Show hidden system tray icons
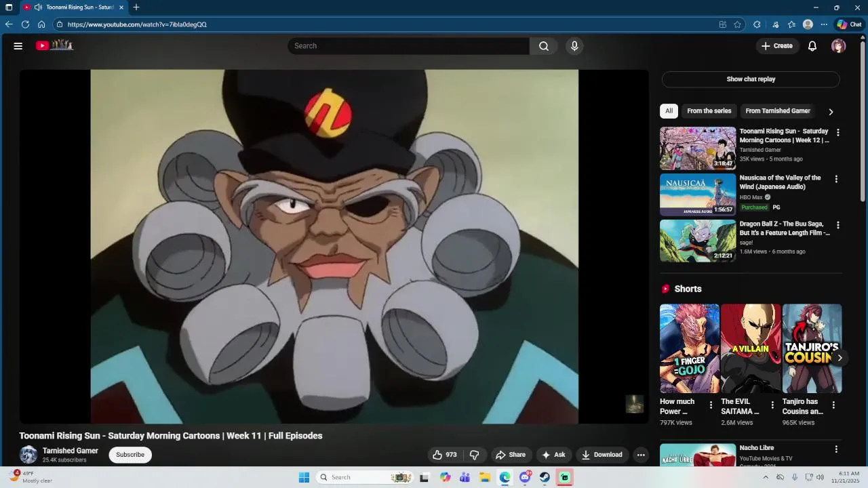This screenshot has width=868, height=488. pyautogui.click(x=766, y=477)
